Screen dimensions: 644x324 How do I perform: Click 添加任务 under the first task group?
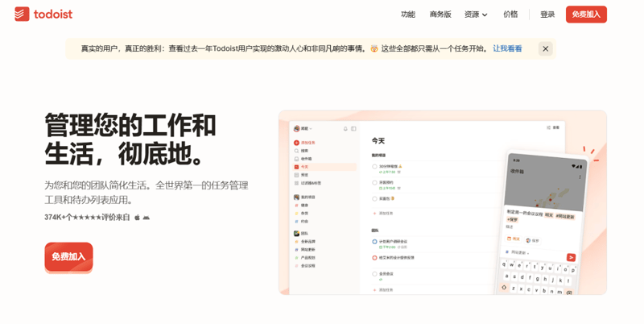[383, 214]
